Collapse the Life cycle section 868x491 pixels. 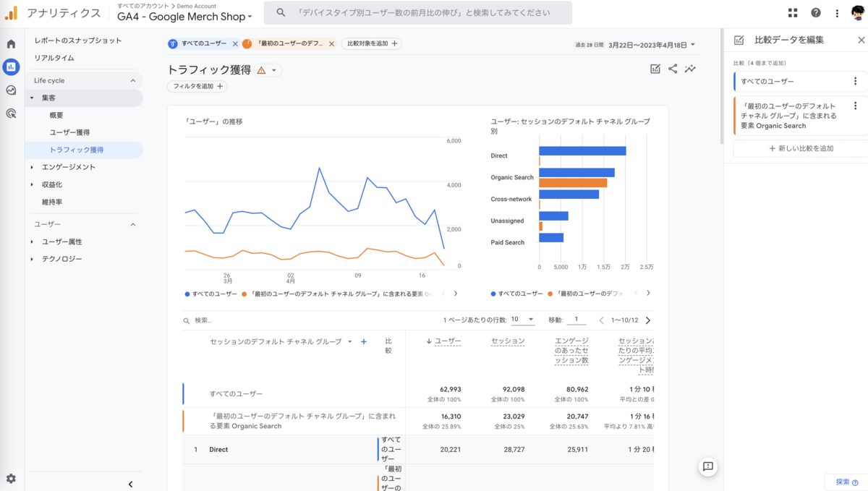[x=134, y=80]
